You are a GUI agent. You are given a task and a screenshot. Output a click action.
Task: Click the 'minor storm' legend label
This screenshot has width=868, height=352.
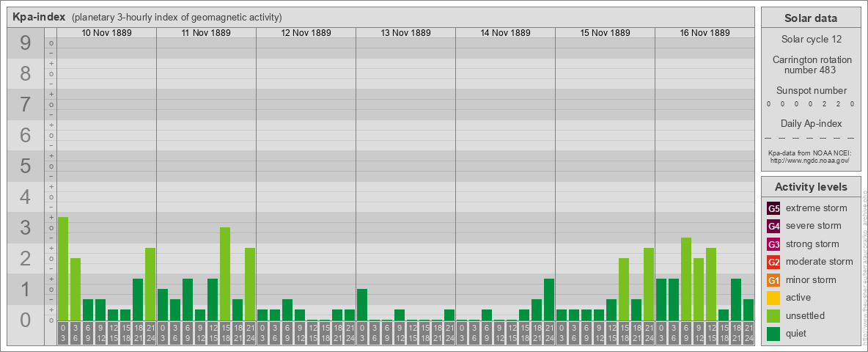pos(812,279)
